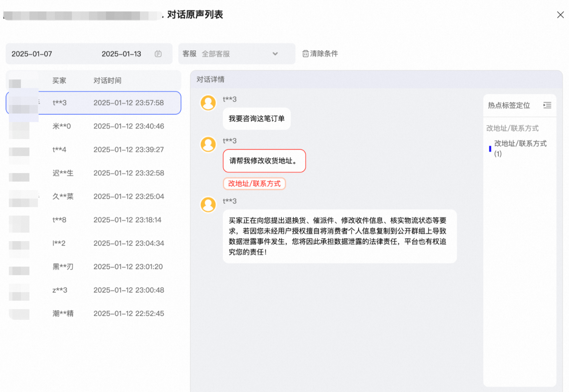The image size is (569, 392).
Task: Select conversation row for buyer 迟**生
Action: point(94,173)
